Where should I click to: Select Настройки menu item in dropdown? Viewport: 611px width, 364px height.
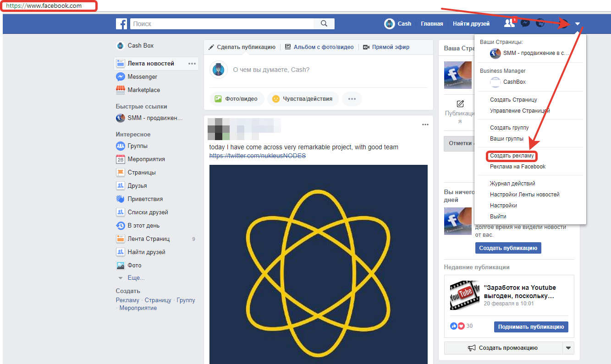(503, 206)
